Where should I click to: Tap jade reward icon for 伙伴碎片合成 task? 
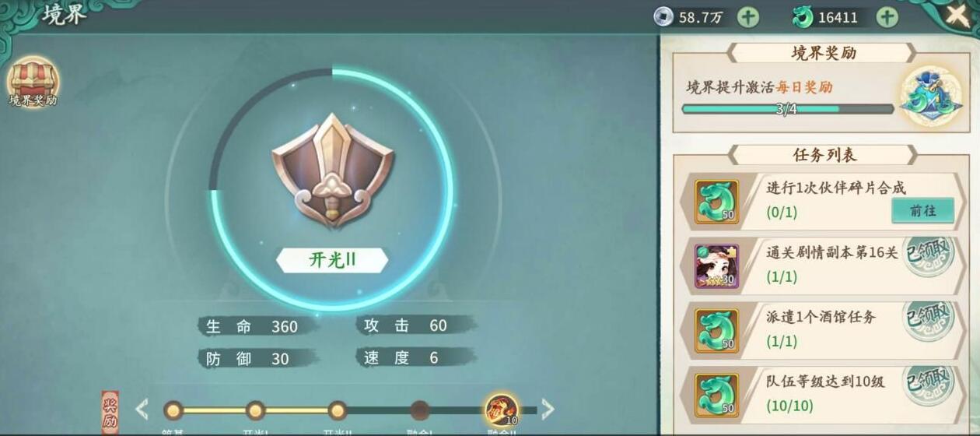click(x=716, y=202)
